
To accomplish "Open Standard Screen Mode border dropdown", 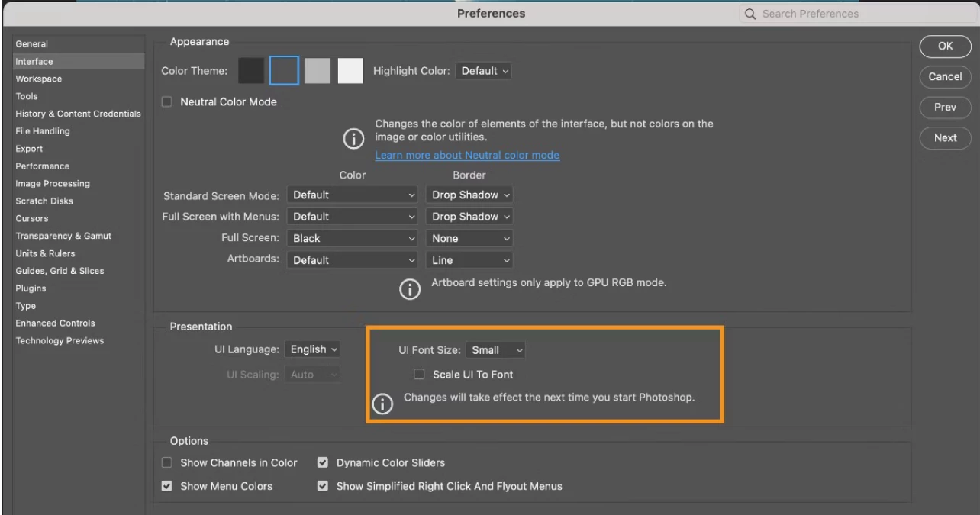I will [x=469, y=195].
